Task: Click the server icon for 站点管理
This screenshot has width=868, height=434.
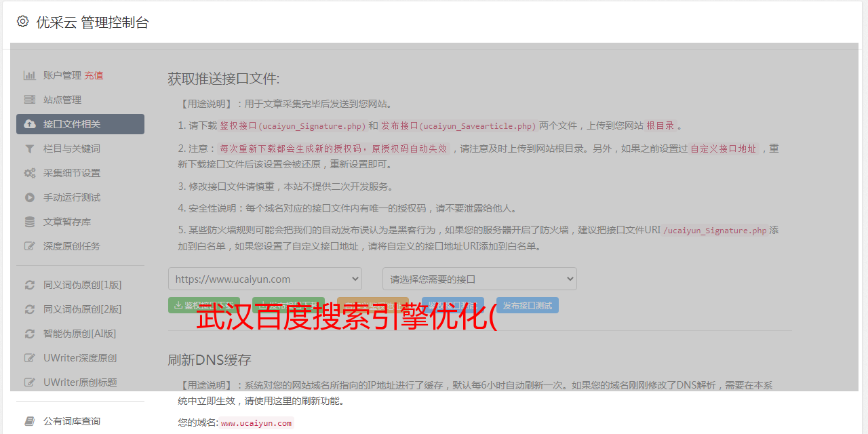Action: click(29, 100)
